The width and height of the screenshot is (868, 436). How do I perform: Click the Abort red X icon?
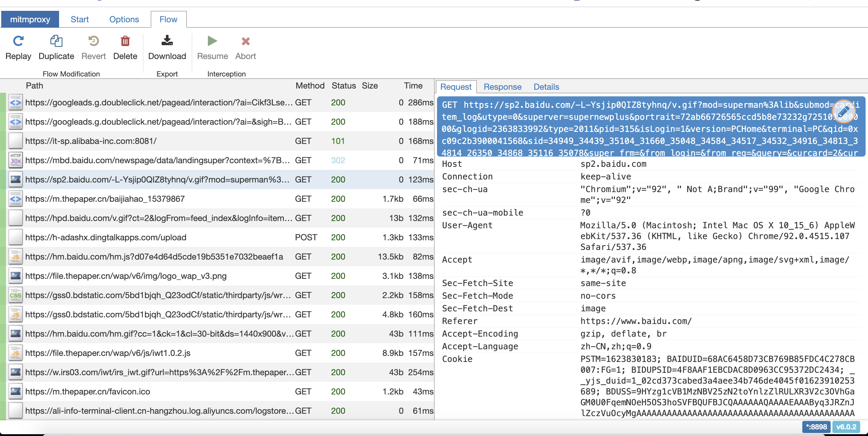pyautogui.click(x=246, y=41)
